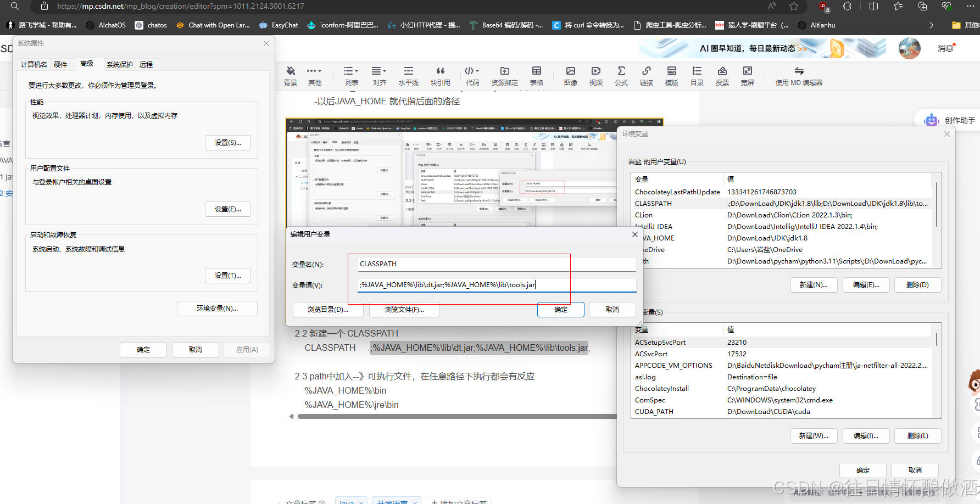The height and width of the screenshot is (504, 980).
Task: Select the 高级 tab in System Properties
Action: pyautogui.click(x=87, y=64)
